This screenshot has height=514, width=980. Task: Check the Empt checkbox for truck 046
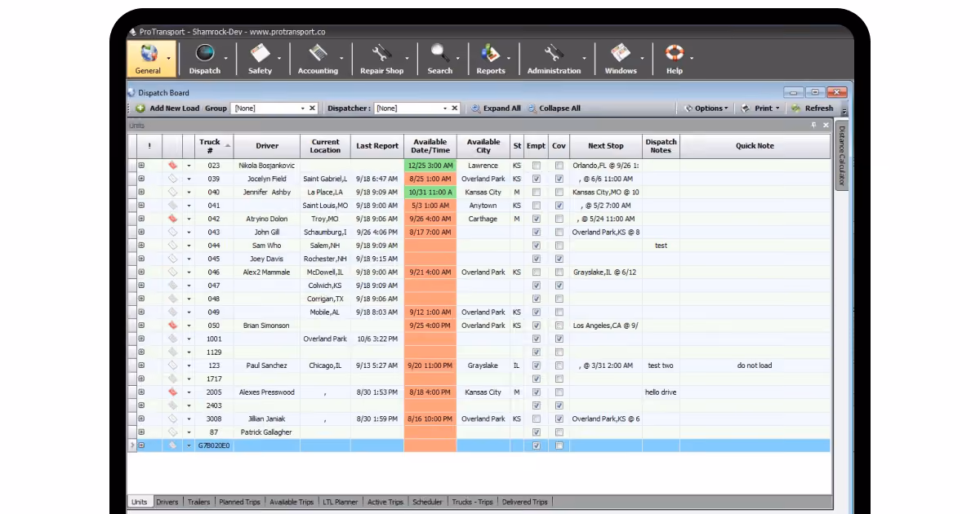(537, 273)
